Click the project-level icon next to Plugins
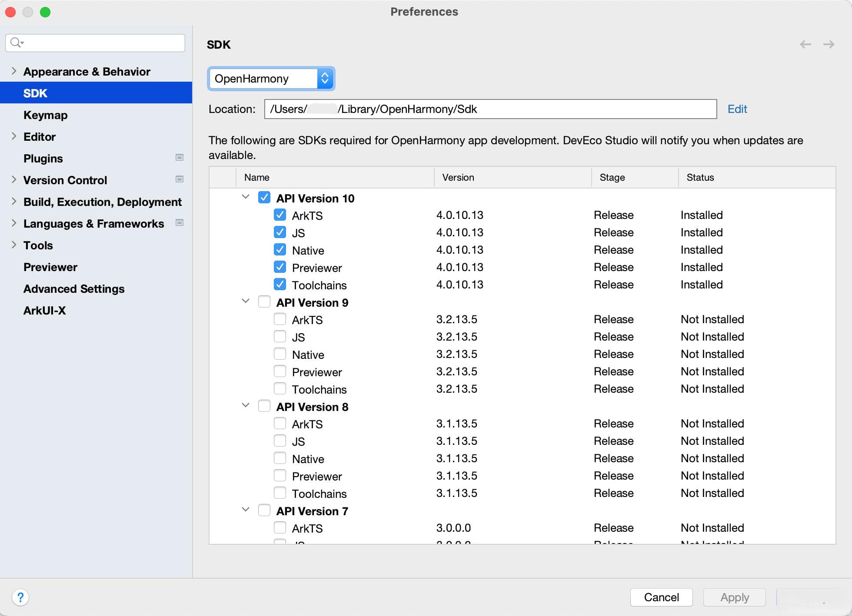This screenshot has width=852, height=616. 179,158
